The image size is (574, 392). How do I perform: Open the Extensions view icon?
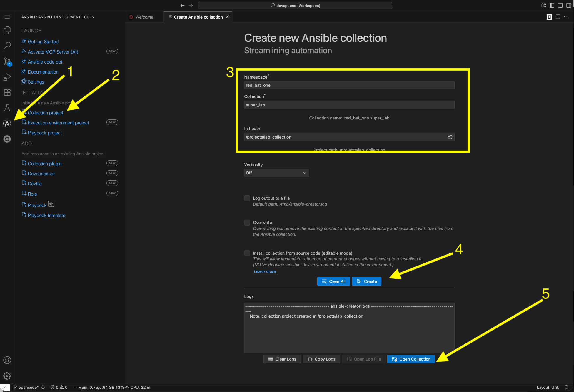click(x=7, y=92)
